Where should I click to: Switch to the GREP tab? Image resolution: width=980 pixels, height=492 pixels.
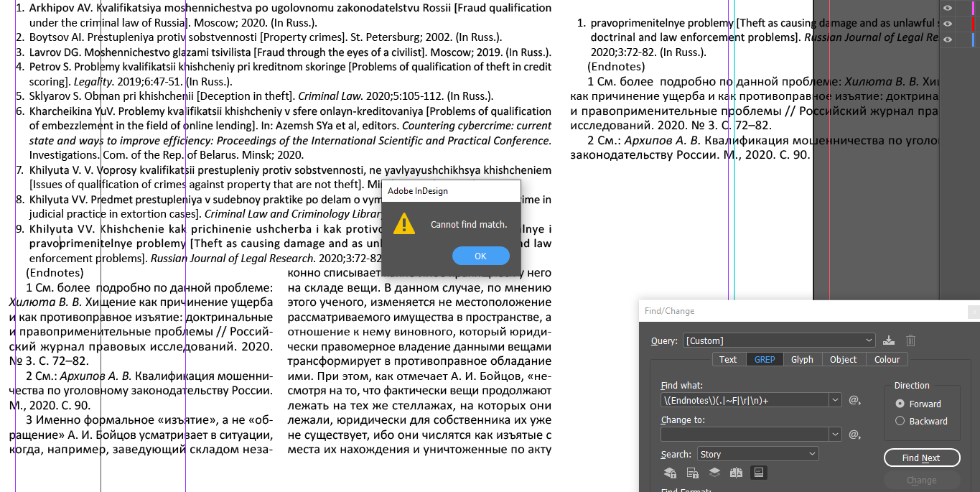[765, 359]
